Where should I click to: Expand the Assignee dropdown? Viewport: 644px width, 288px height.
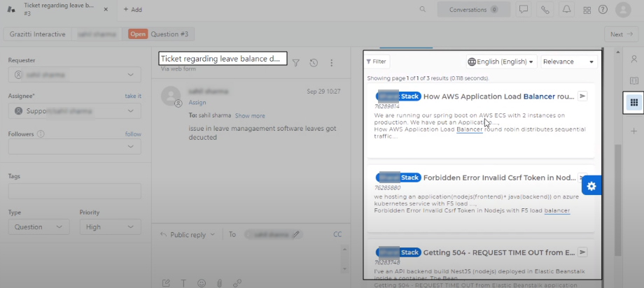(x=75, y=110)
